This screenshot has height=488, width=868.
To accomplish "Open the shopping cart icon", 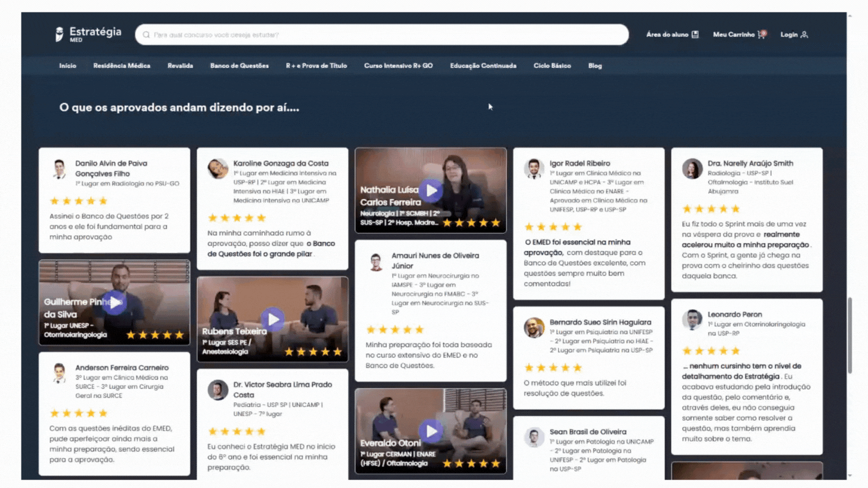I will click(762, 34).
